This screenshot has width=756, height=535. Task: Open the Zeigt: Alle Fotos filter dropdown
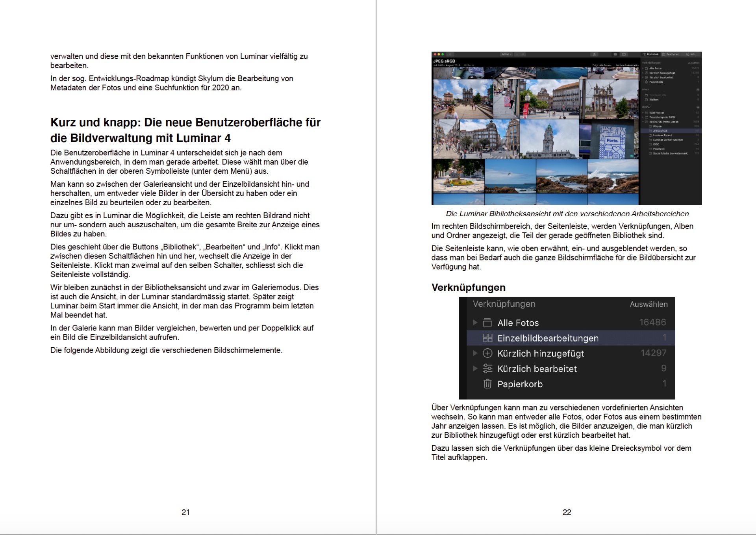(602, 65)
